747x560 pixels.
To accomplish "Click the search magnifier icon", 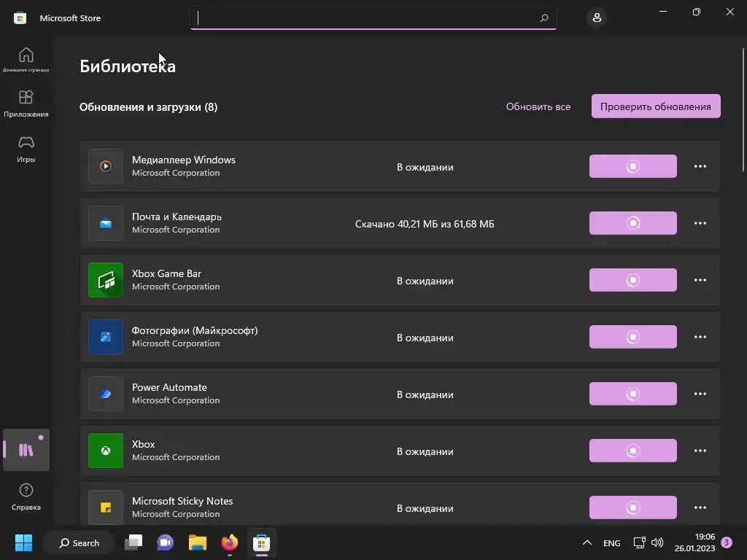I will (544, 18).
